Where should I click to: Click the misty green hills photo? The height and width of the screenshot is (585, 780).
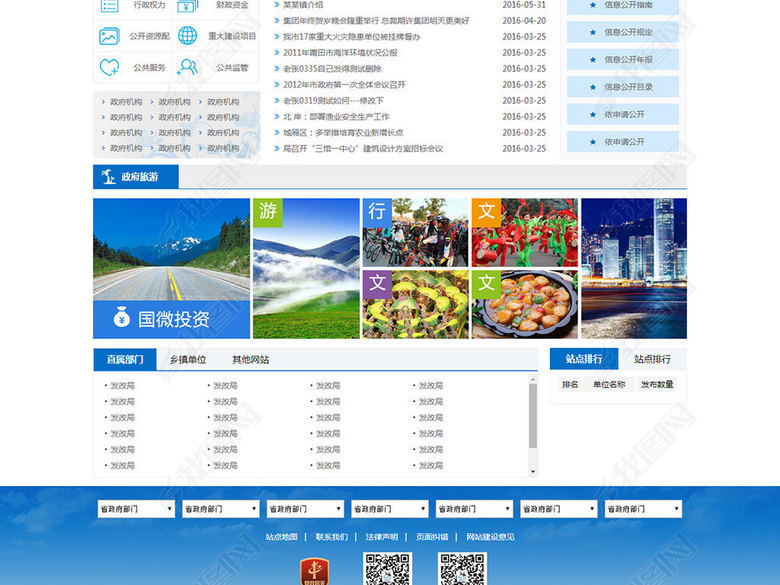306,269
